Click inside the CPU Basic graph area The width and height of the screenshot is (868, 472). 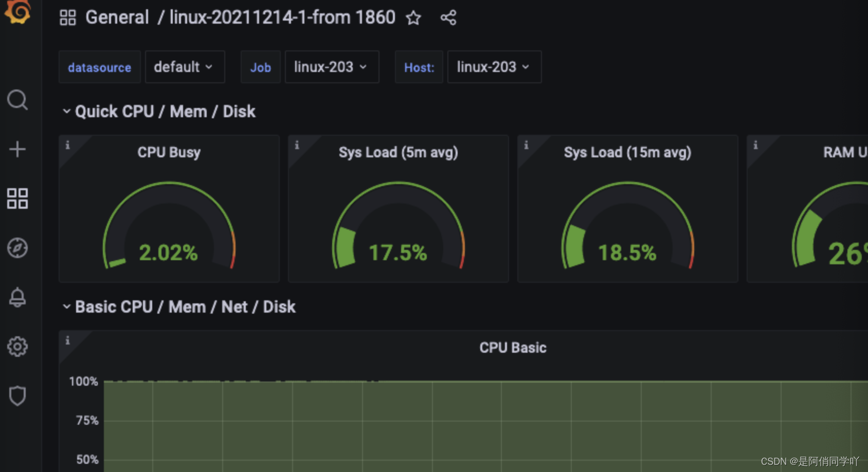(485, 426)
